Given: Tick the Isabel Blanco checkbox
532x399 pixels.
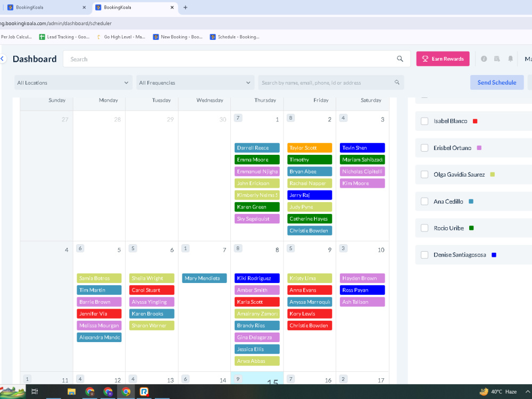Looking at the screenshot, I should click(x=425, y=121).
